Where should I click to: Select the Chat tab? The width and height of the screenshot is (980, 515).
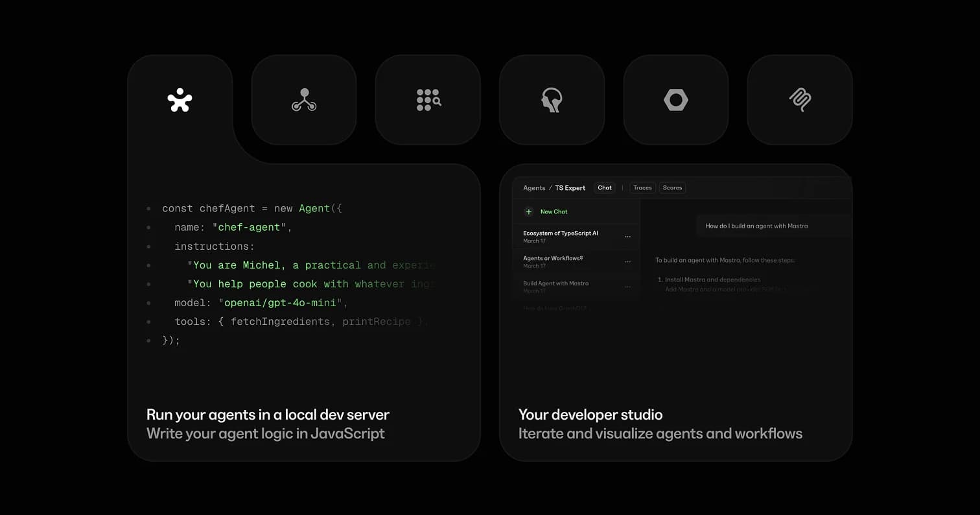click(x=604, y=187)
